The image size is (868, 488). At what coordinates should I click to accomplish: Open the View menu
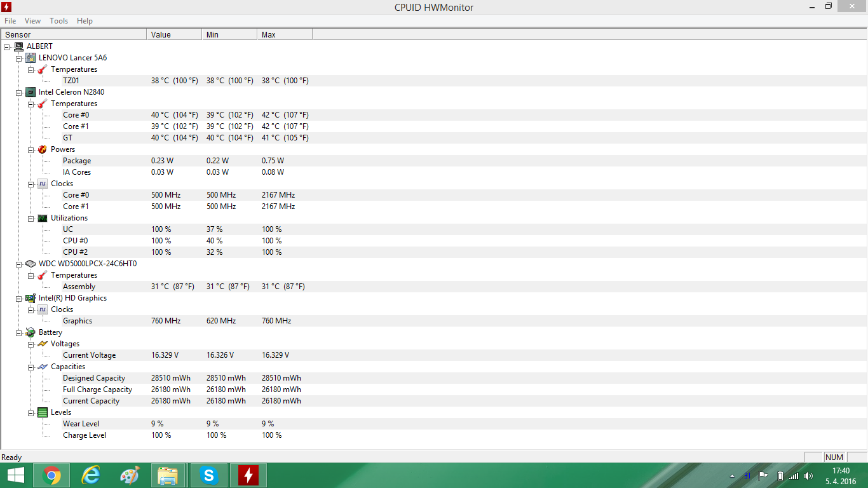click(x=33, y=21)
